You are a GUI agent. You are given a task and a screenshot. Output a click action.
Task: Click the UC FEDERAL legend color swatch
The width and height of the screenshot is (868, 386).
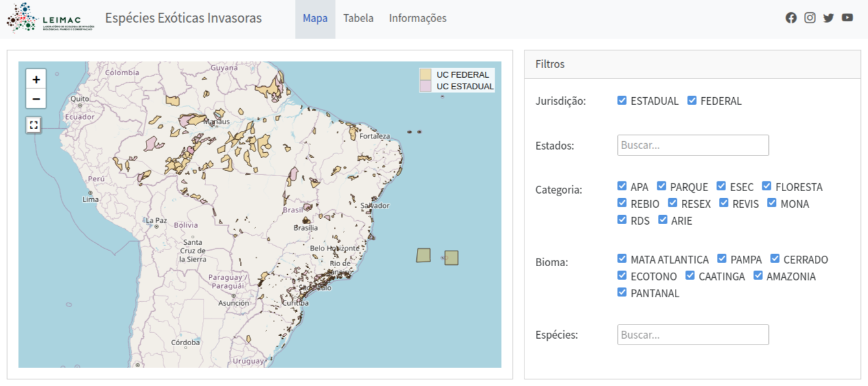426,74
